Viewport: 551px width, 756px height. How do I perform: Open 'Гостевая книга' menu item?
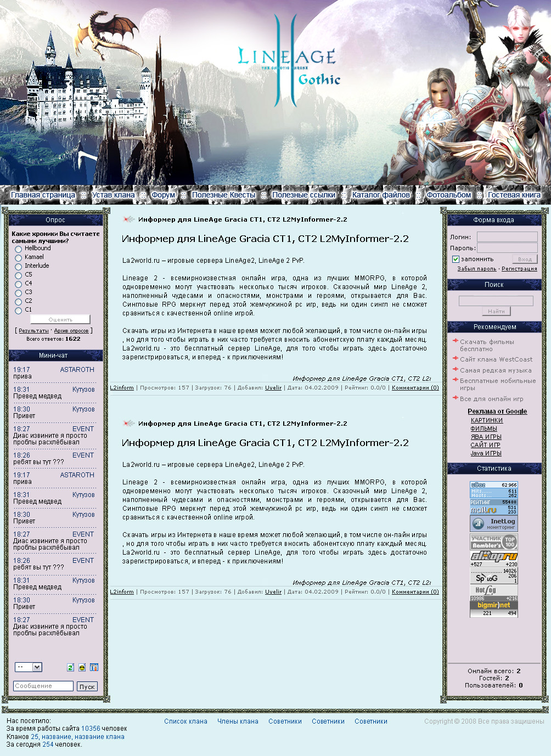tap(514, 195)
